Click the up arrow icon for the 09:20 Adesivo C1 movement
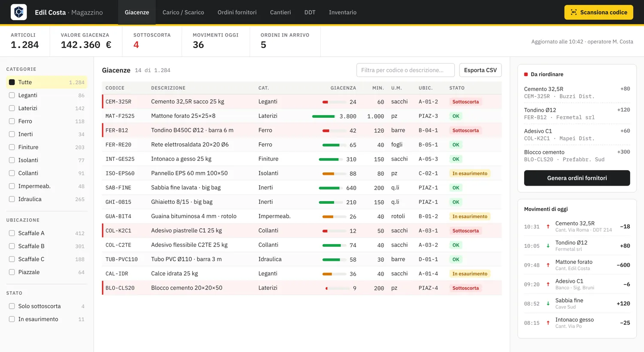 (x=548, y=284)
